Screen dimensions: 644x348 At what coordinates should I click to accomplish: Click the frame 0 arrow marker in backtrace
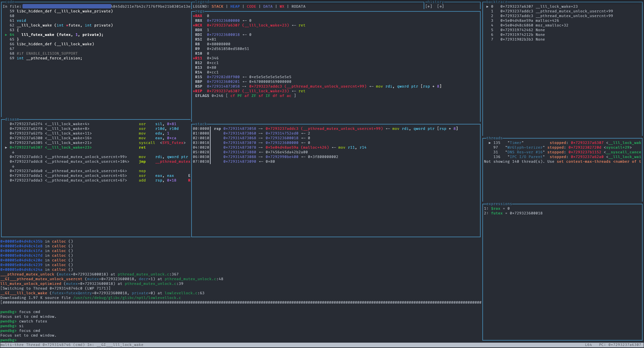[x=487, y=7]
